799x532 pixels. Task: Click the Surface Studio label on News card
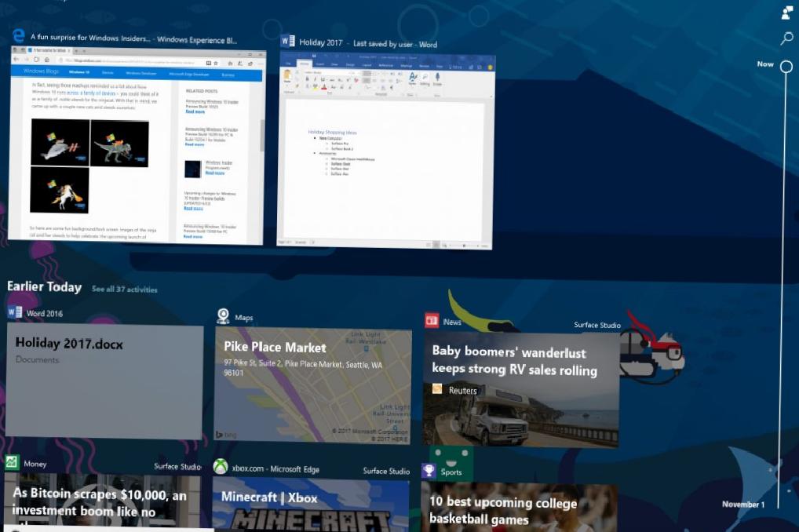point(597,325)
